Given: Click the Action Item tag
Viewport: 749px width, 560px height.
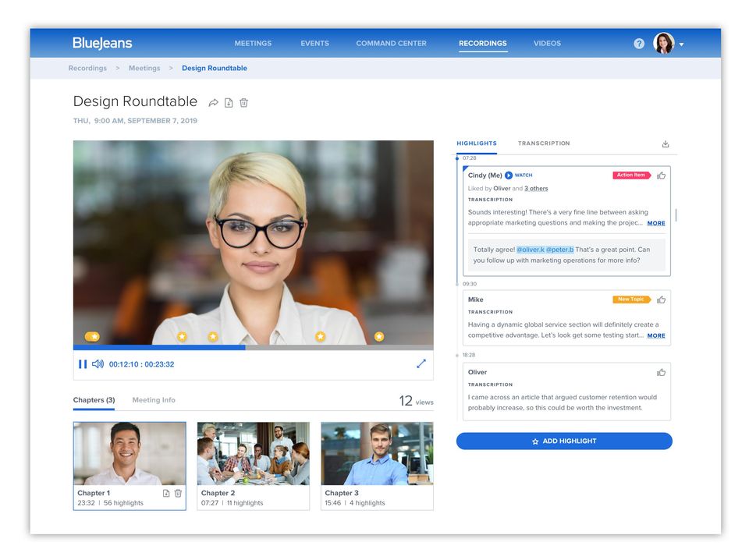Looking at the screenshot, I should pos(631,175).
